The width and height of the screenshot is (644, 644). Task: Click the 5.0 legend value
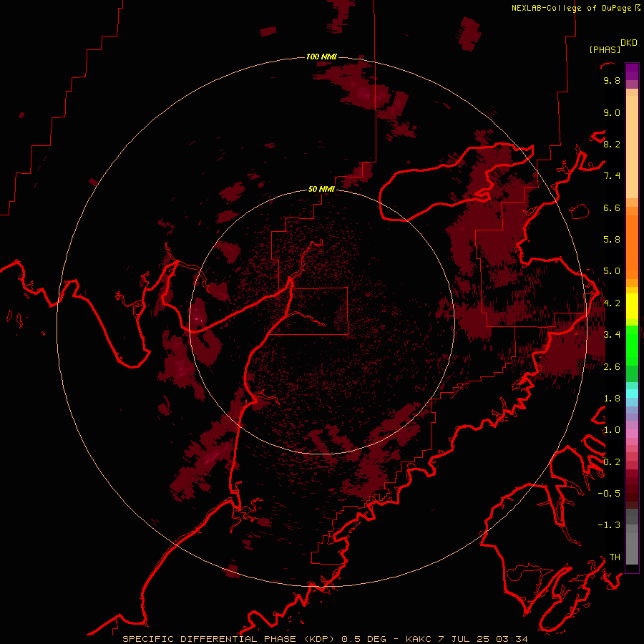[x=612, y=271]
